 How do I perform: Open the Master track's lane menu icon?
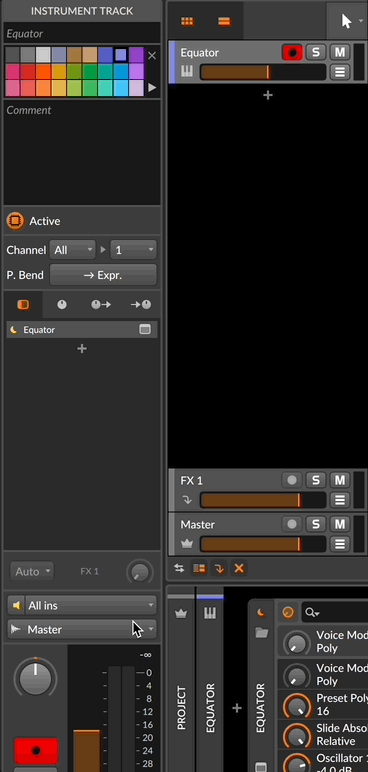339,544
